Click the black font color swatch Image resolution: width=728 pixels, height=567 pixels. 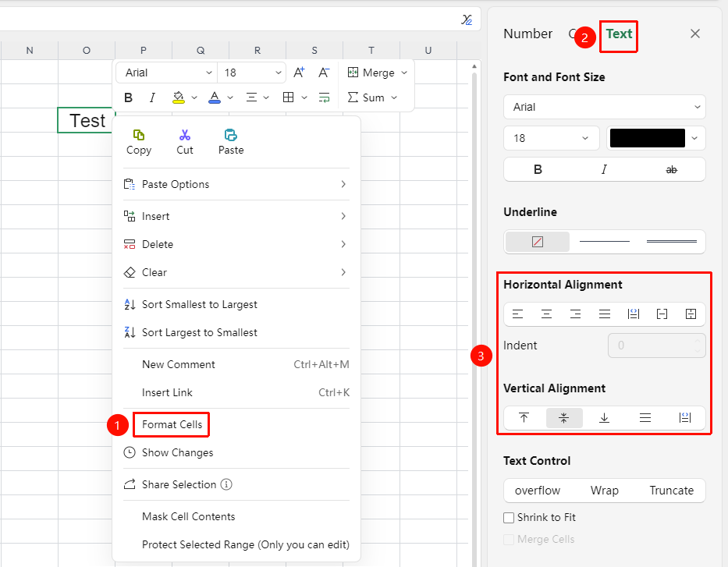click(x=647, y=138)
